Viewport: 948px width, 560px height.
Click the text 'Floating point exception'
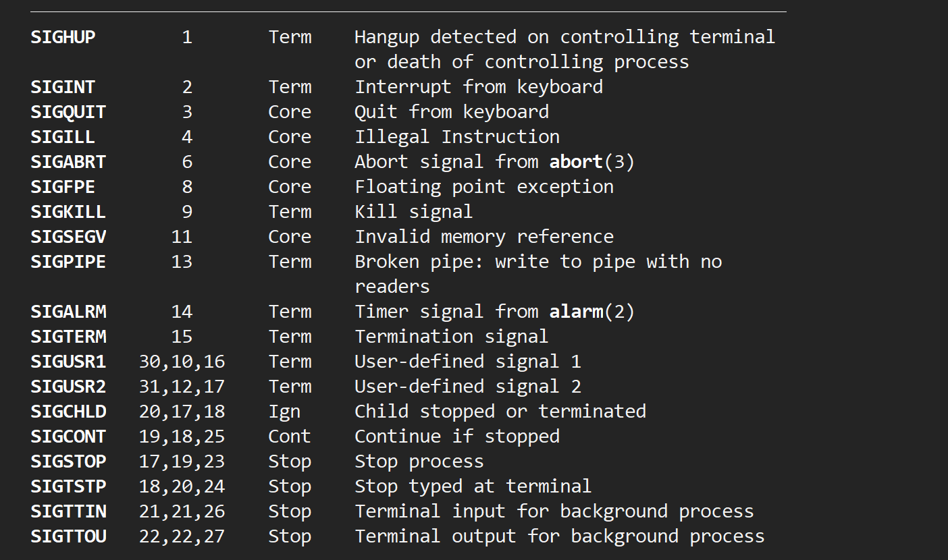point(484,187)
